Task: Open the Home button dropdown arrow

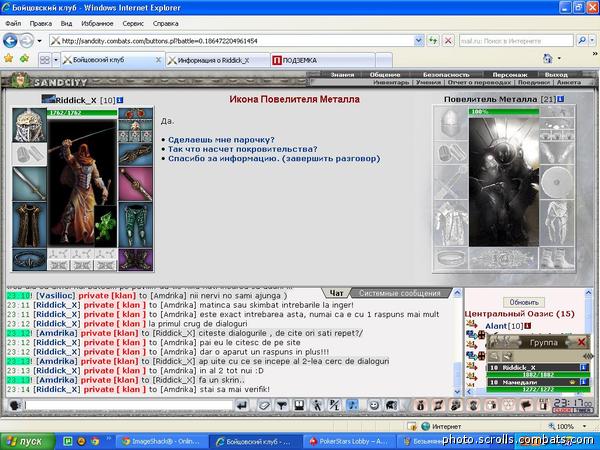Action: point(559,59)
